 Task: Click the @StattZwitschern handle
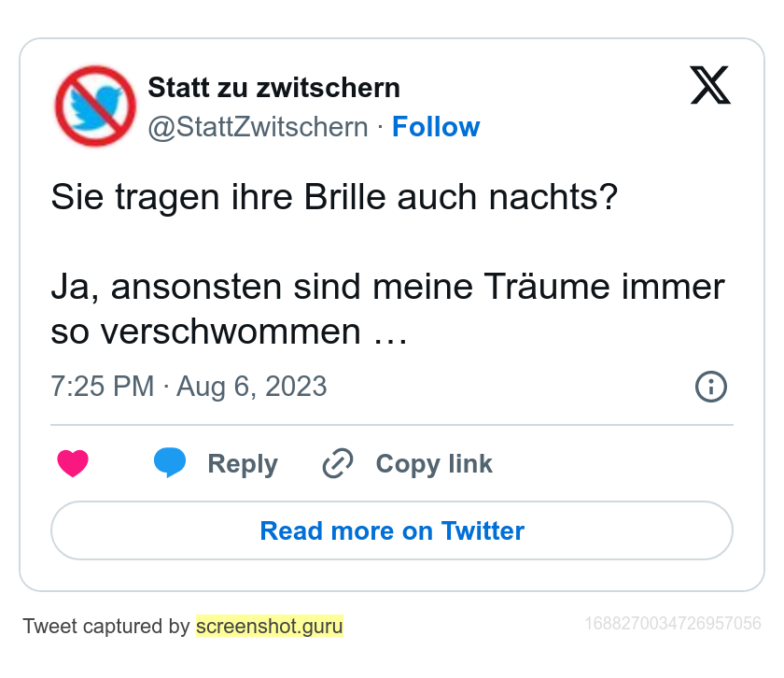pos(258,127)
